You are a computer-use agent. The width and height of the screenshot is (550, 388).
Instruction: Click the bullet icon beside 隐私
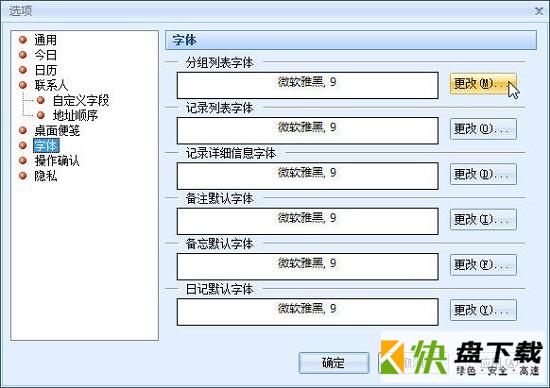pos(23,175)
